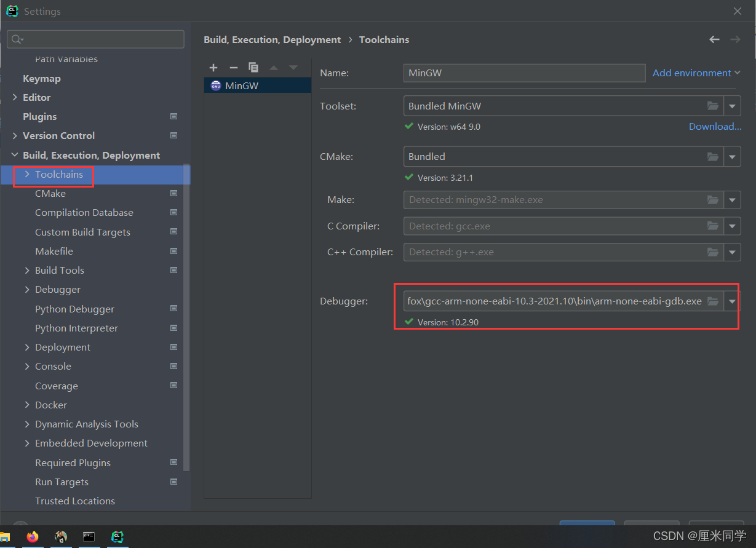The width and height of the screenshot is (756, 548).
Task: Open folder browser for CMake field
Action: 712,156
